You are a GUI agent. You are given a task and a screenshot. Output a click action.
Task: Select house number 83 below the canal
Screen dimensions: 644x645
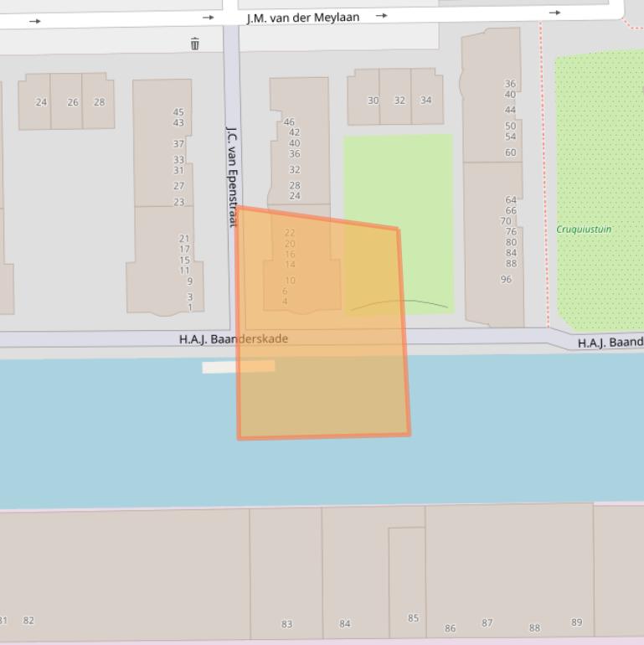coord(286,624)
